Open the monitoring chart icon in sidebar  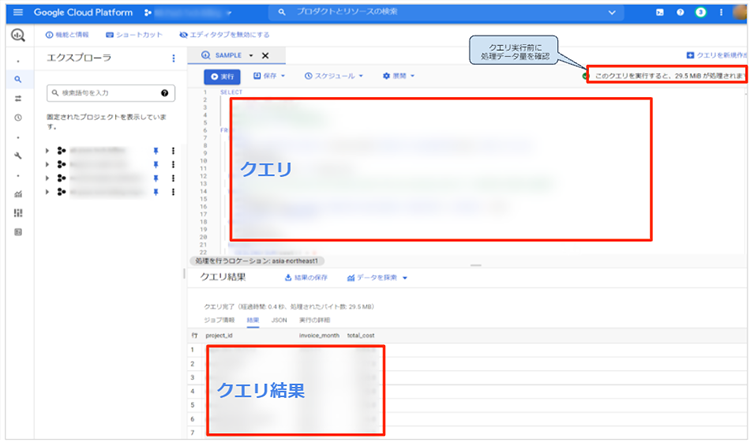18,194
